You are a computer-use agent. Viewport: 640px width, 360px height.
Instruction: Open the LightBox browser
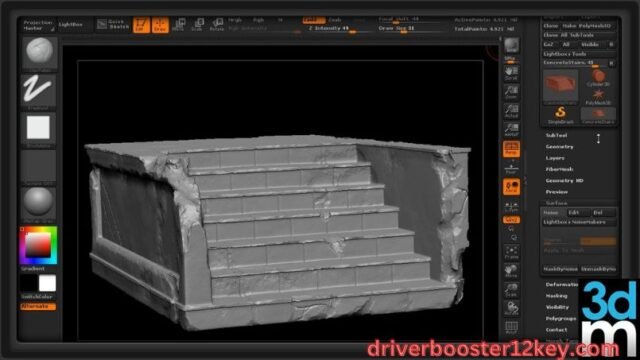[71, 25]
